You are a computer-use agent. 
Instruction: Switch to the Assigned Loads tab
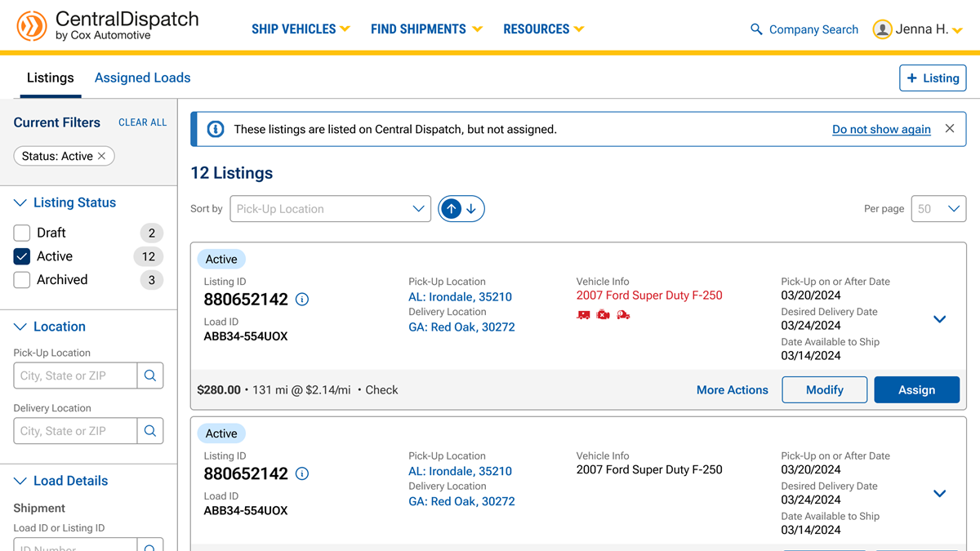click(x=142, y=78)
